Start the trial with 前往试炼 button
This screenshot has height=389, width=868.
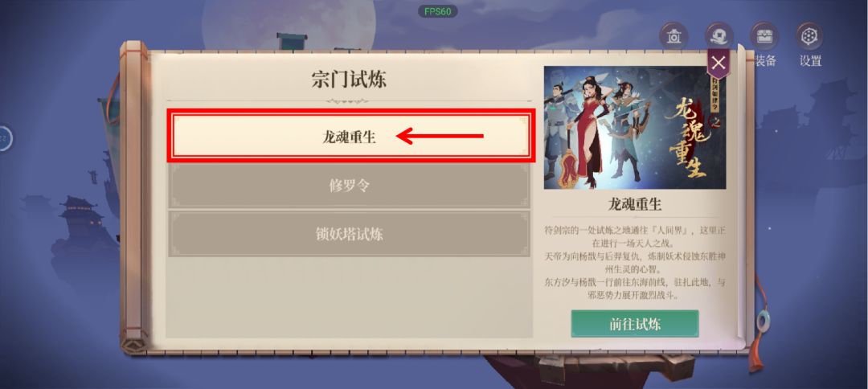tap(635, 324)
